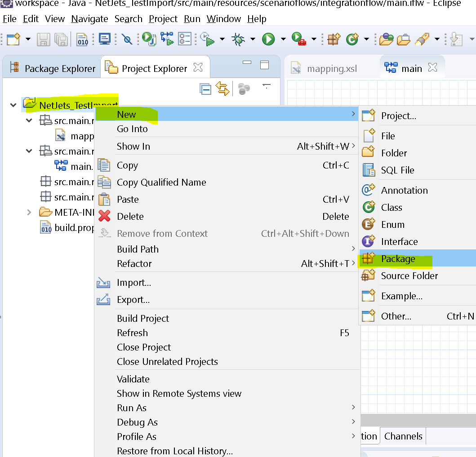Select Refresh in the context menu
Screen dimensions: 476x457
pyautogui.click(x=227, y=333)
